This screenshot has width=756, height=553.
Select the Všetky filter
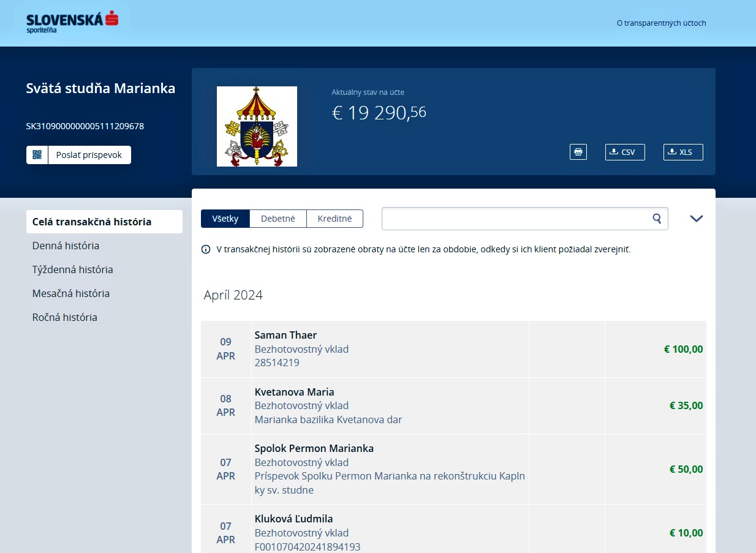(225, 219)
